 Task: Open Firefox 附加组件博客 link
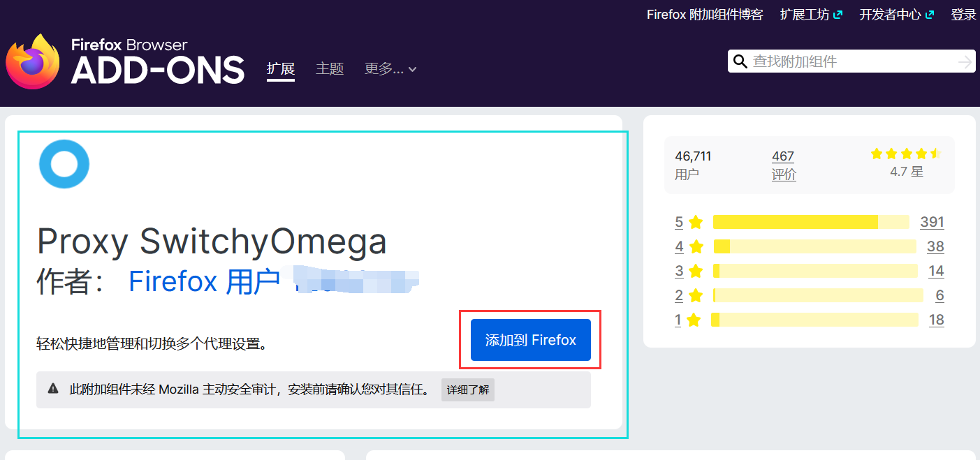pos(705,15)
